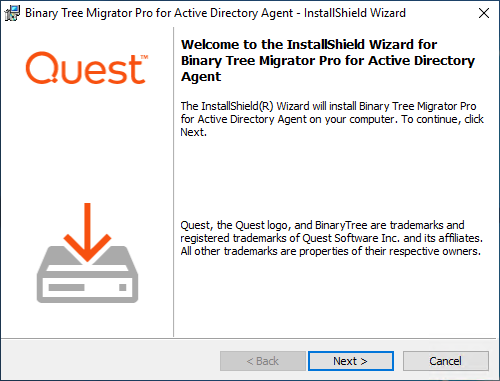Image resolution: width=500 pixels, height=381 pixels.
Task: Click the gray slot bar on drive graphic
Action: click(66, 287)
